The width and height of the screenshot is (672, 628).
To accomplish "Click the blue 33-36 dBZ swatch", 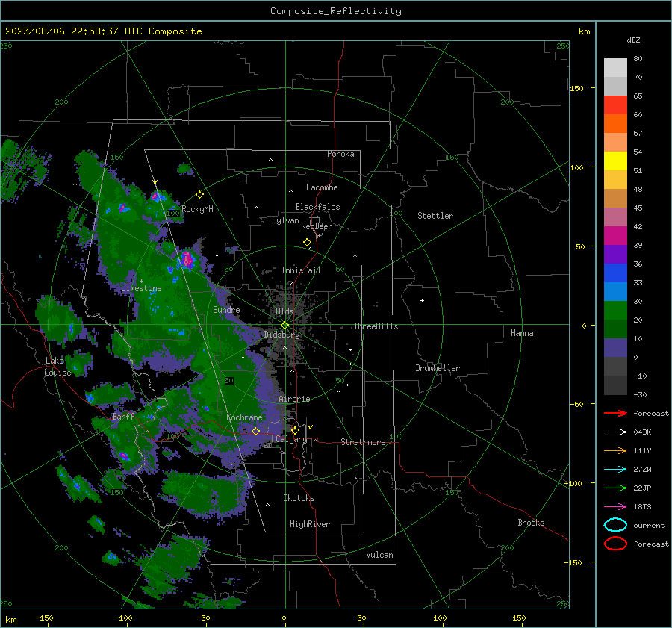I will click(615, 273).
